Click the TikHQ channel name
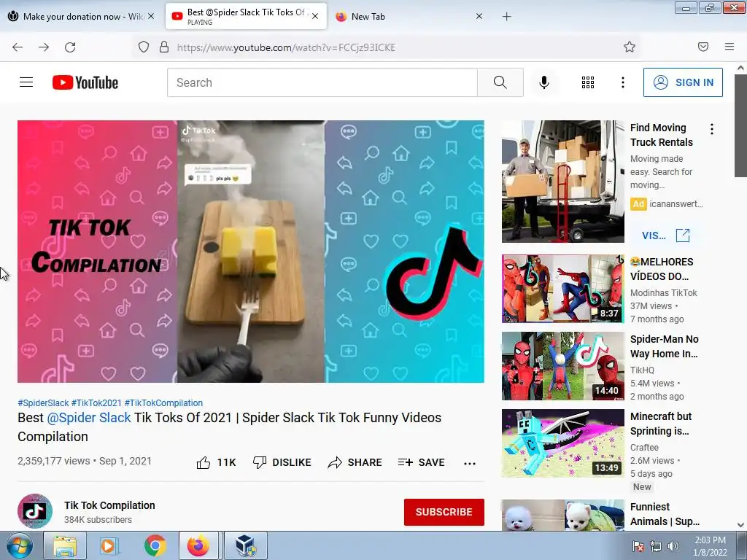This screenshot has height=560, width=747. pos(642,370)
